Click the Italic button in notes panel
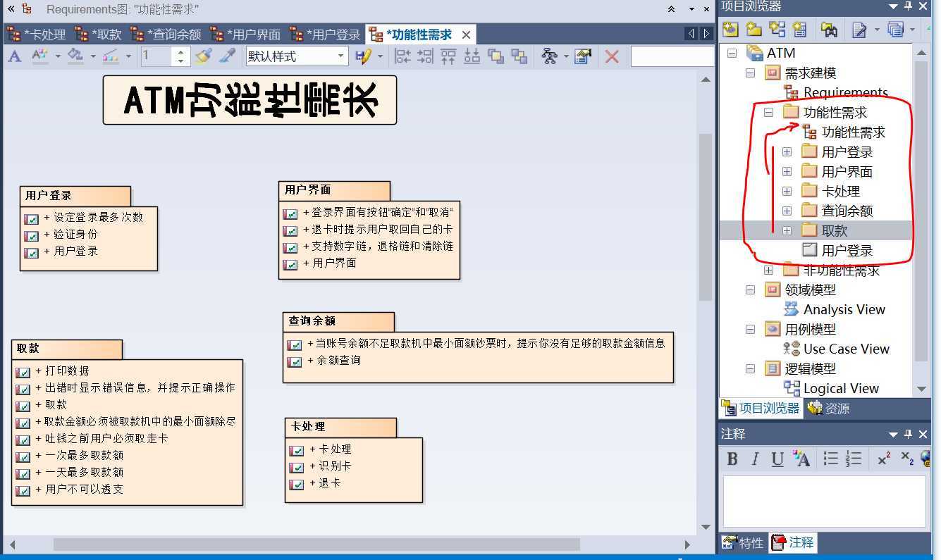The image size is (941, 560). click(x=755, y=459)
